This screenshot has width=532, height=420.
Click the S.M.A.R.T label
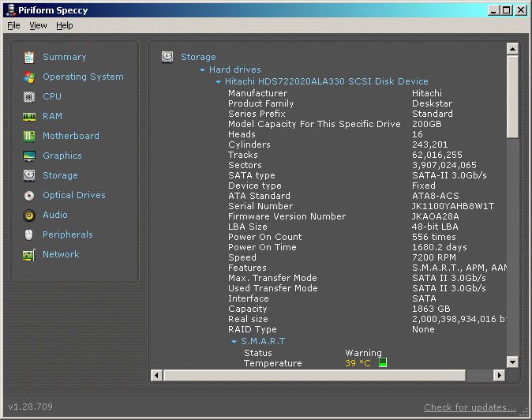coord(263,341)
